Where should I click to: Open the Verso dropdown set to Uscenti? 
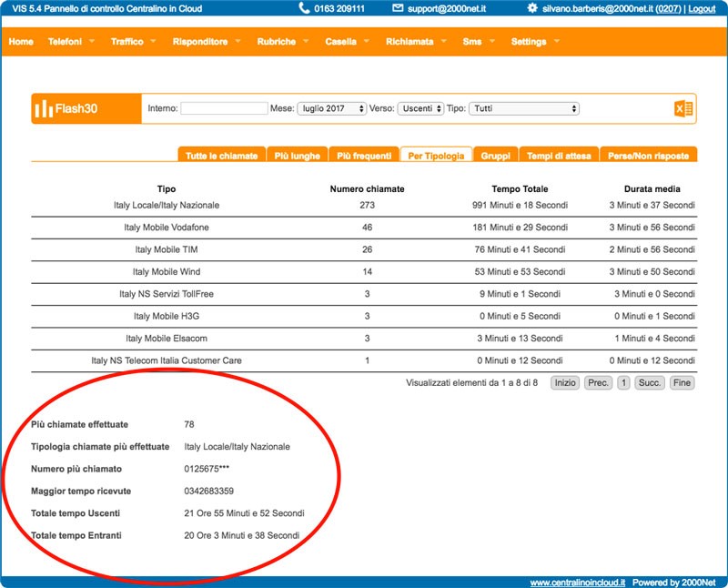420,108
